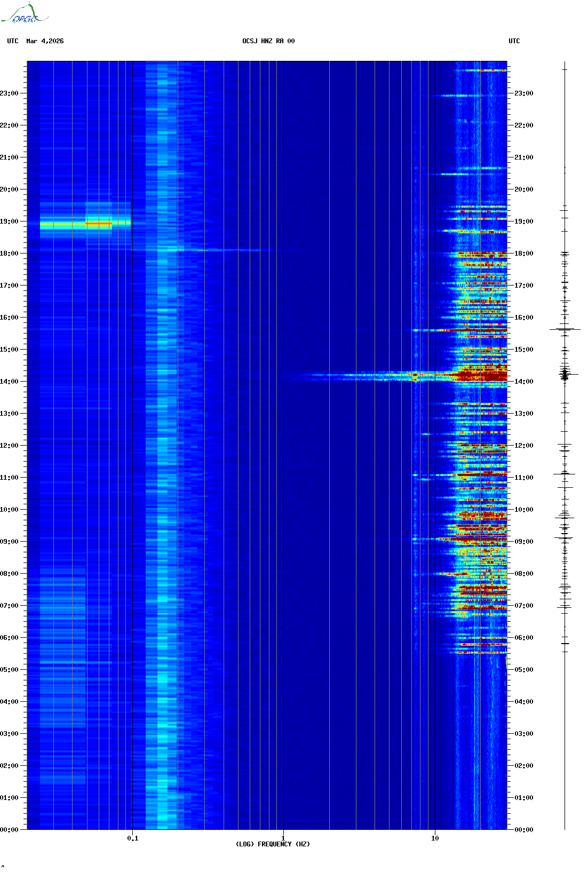Click the 00:00 label on left time axis
The image size is (588, 872).
[x=9, y=830]
